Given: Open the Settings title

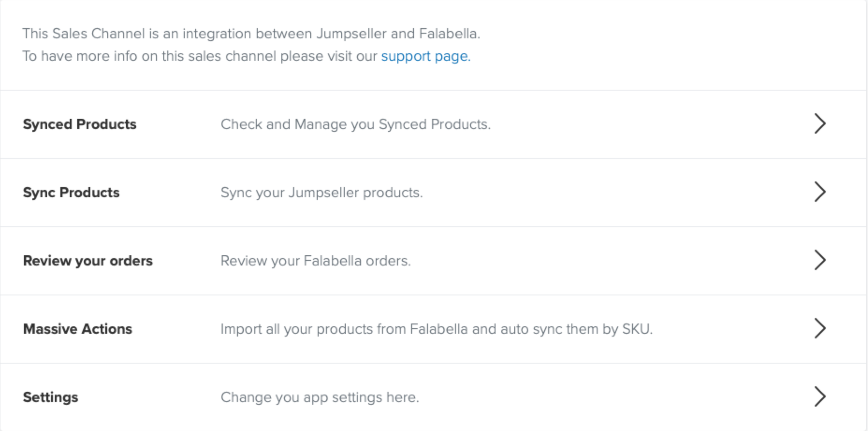Looking at the screenshot, I should pos(51,397).
